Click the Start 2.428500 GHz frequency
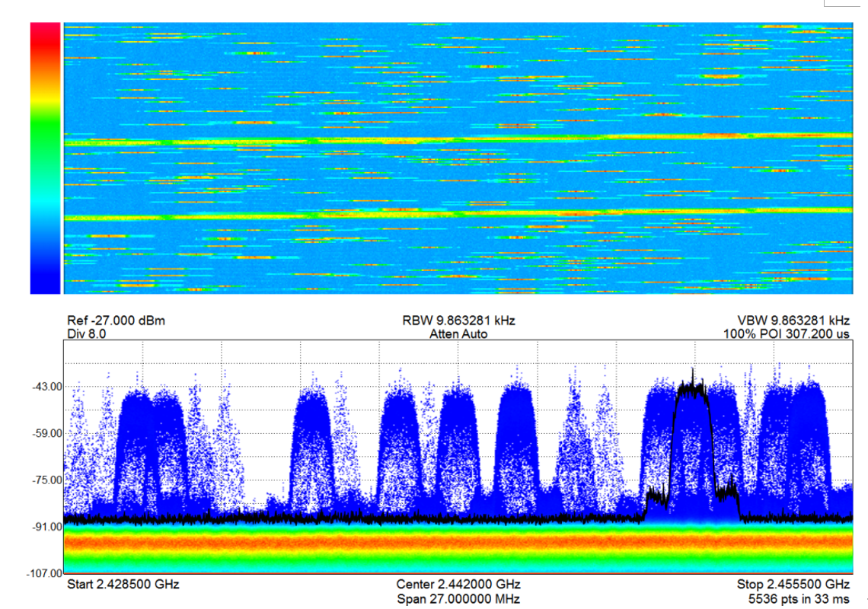Image resolution: width=868 pixels, height=609 pixels. point(123,584)
